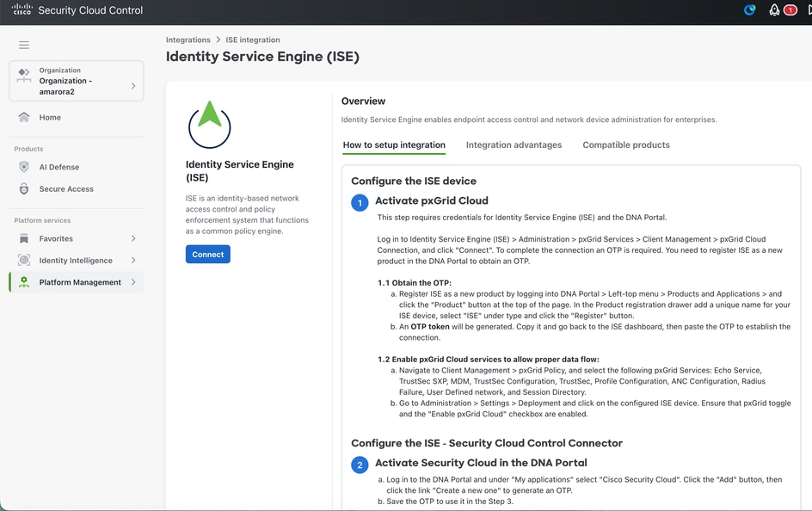Click the Configure the ISE device heading
Screen dimensions: 812x511
[414, 181]
